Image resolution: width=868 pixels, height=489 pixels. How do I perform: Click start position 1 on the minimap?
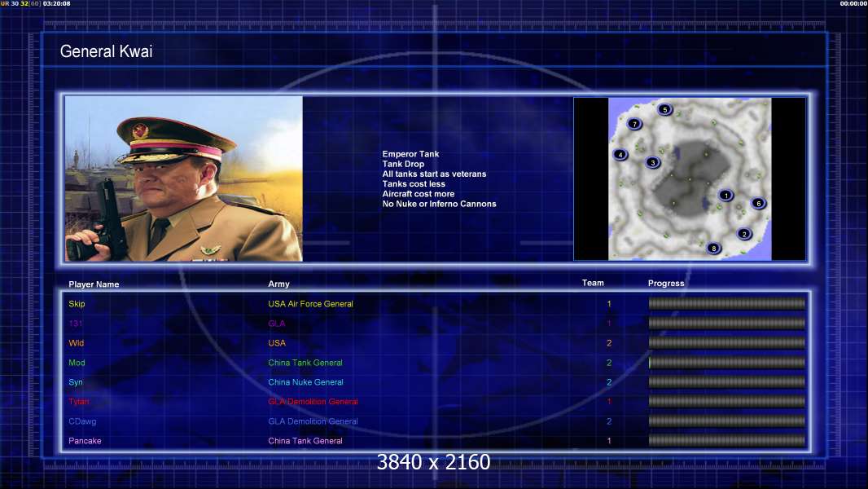point(726,195)
